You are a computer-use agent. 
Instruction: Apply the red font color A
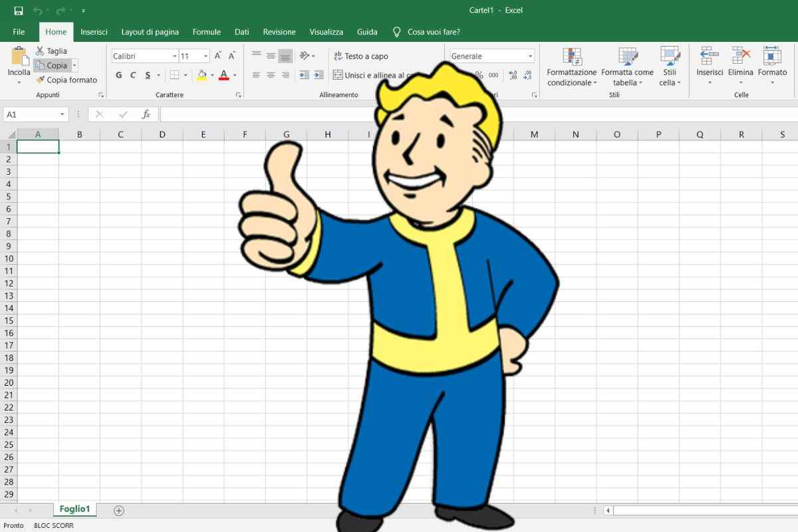224,75
